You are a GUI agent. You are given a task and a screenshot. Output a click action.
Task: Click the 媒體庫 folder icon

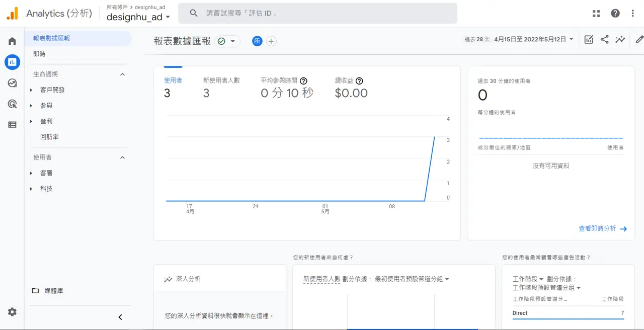[35, 291]
